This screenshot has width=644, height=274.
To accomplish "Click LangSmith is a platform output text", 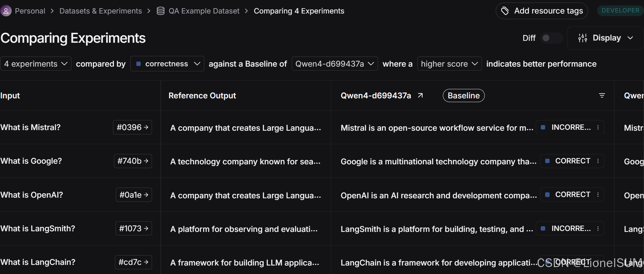I will pyautogui.click(x=437, y=229).
